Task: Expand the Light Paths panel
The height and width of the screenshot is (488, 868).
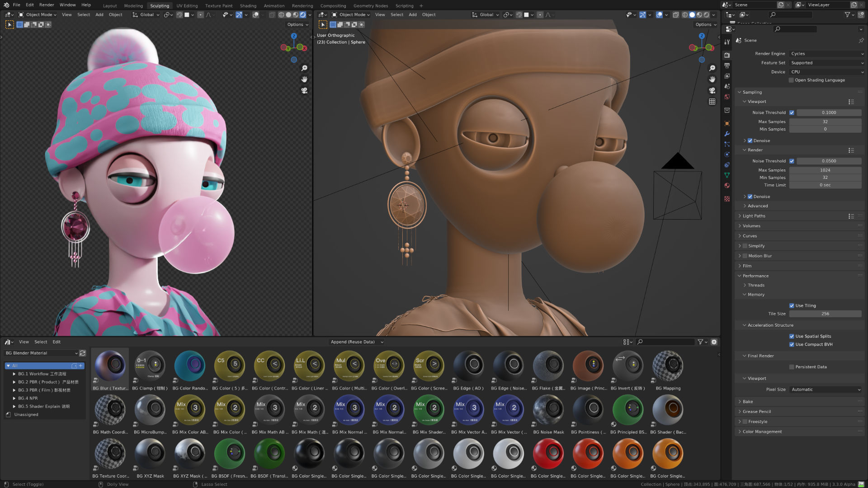Action: (x=754, y=216)
